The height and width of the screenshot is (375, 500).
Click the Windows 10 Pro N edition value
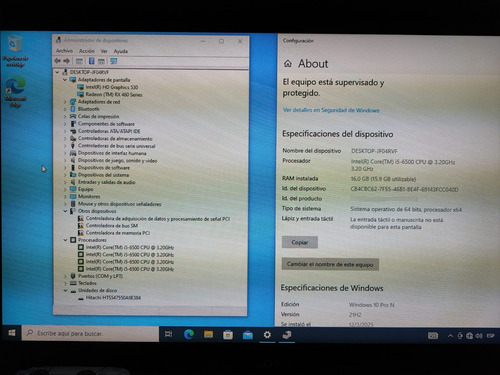371,305
